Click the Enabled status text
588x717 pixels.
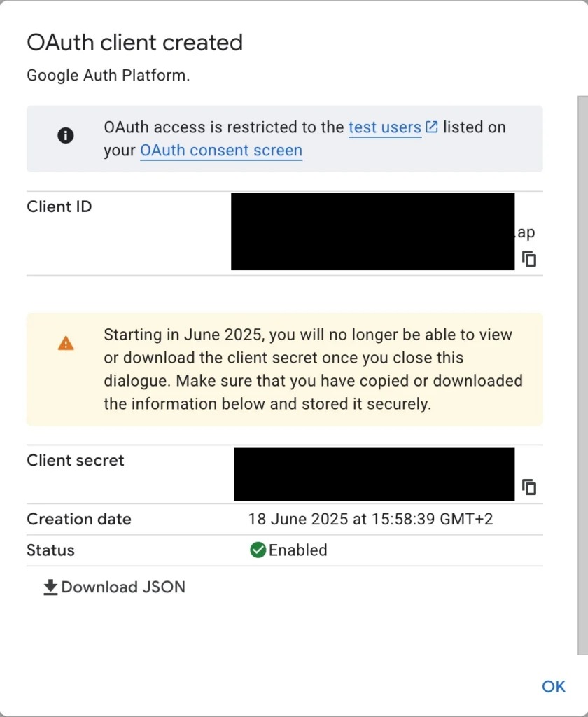click(297, 550)
